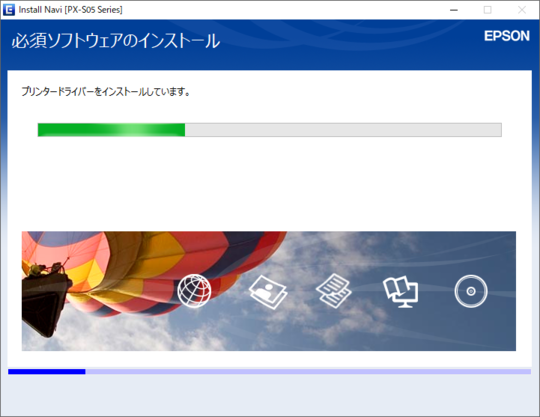The width and height of the screenshot is (540, 417).
Task: Click the printed documents icon in the banner
Action: point(333,291)
